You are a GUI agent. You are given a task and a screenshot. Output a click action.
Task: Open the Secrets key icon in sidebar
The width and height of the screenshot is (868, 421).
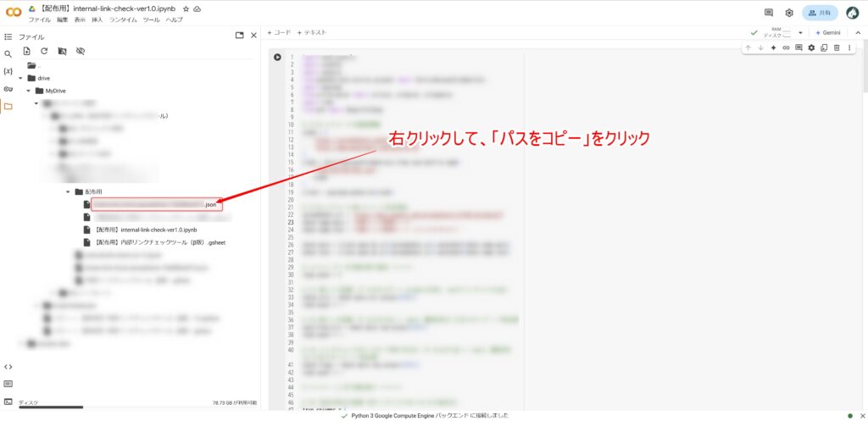pos(8,88)
